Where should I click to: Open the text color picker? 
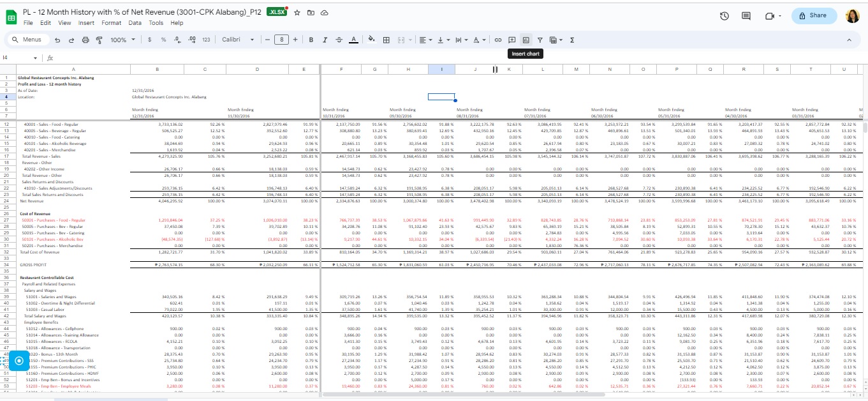pos(354,40)
